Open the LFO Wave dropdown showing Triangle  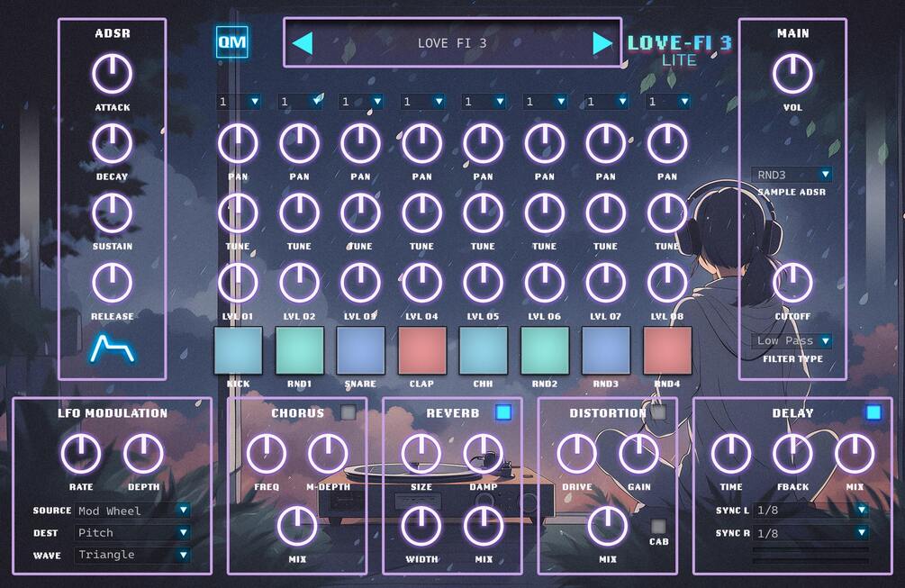132,555
